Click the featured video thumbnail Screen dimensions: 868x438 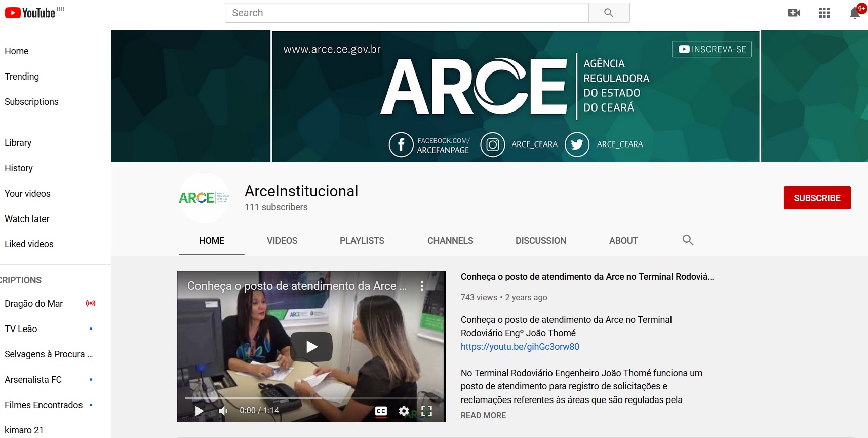coord(311,347)
